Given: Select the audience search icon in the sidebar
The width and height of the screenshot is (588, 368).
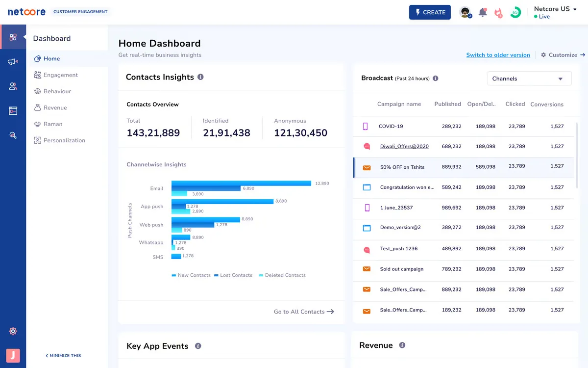Looking at the screenshot, I should [13, 135].
